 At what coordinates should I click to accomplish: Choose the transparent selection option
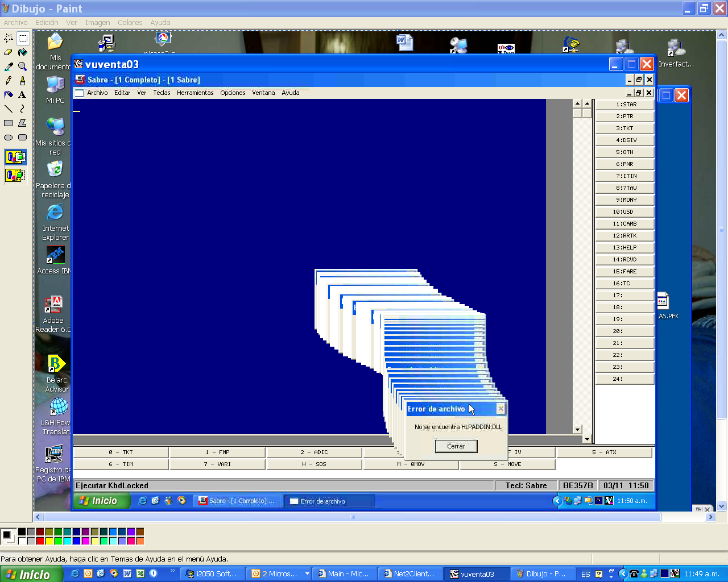click(x=15, y=175)
